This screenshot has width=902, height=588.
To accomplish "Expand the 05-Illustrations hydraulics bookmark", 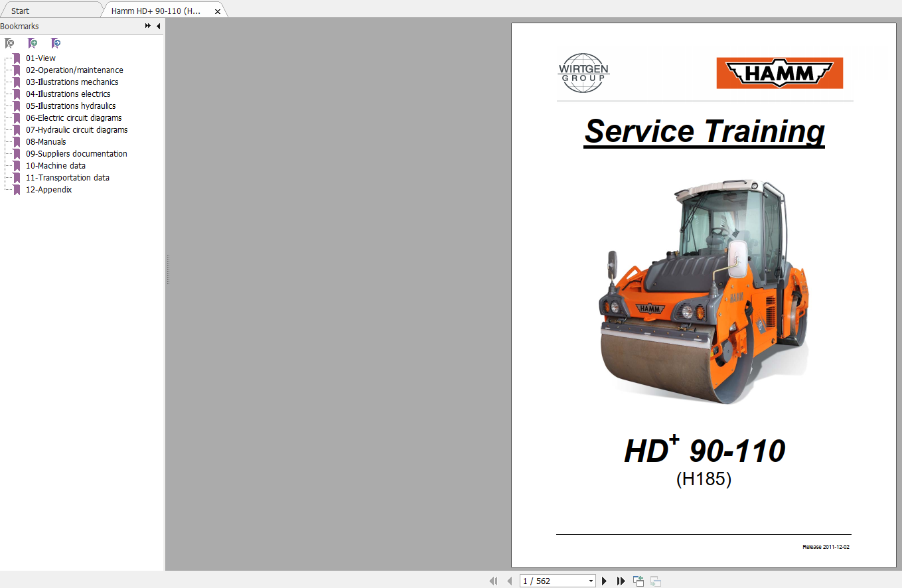I will pyautogui.click(x=70, y=106).
